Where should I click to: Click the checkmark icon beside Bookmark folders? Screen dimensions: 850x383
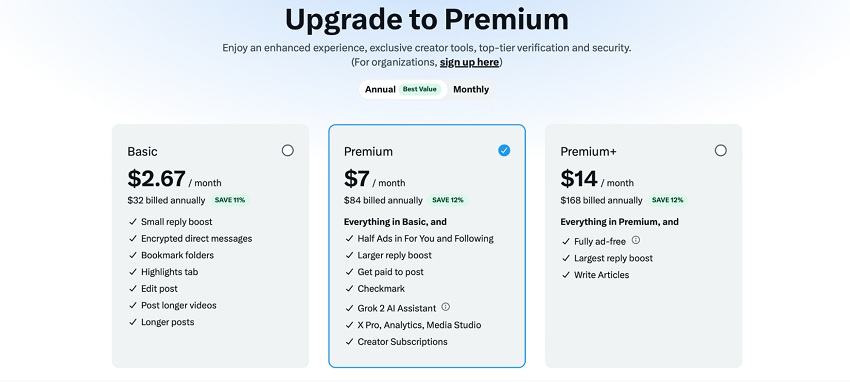(x=133, y=255)
